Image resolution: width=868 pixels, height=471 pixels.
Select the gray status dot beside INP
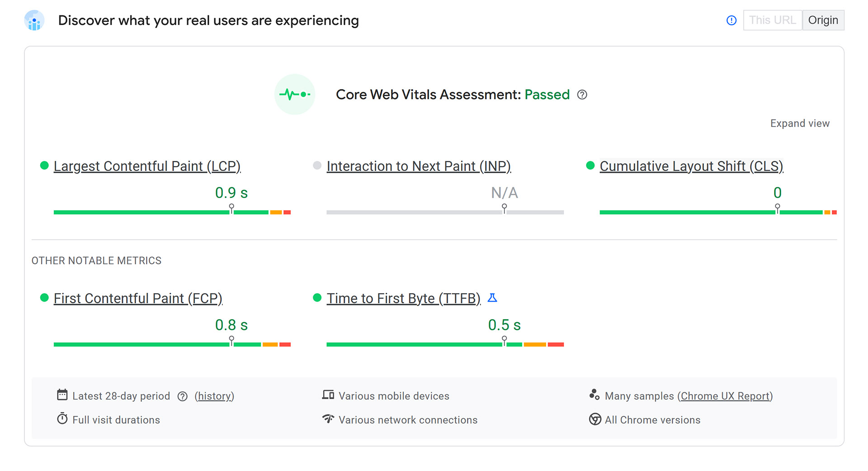click(x=317, y=165)
